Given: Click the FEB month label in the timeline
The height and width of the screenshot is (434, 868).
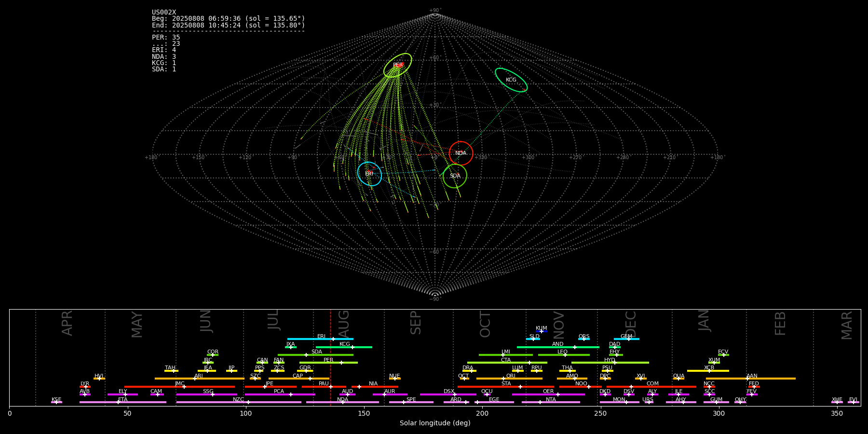Looking at the screenshot, I should point(780,323).
